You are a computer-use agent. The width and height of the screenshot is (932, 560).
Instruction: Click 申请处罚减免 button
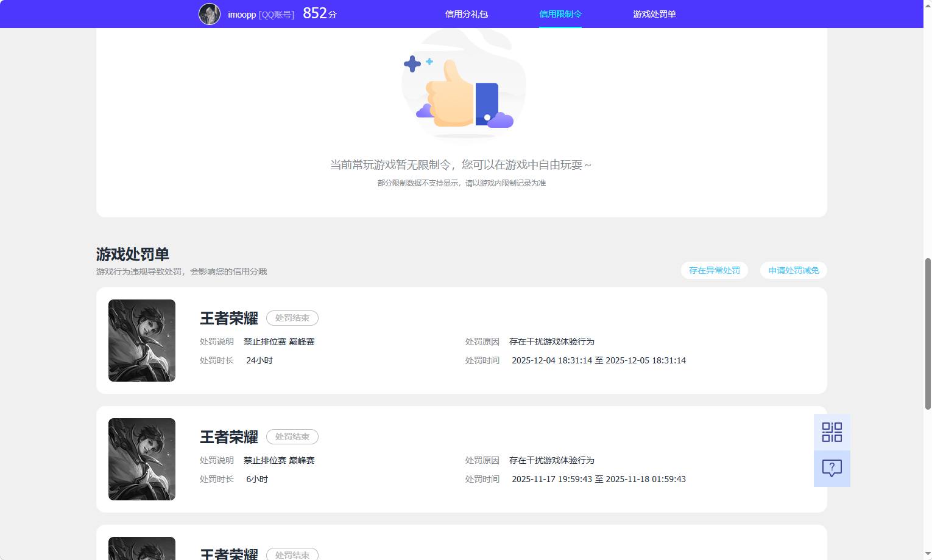click(794, 270)
